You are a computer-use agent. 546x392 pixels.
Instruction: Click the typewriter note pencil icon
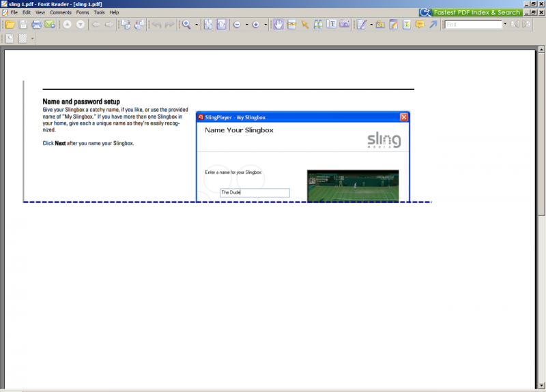394,25
